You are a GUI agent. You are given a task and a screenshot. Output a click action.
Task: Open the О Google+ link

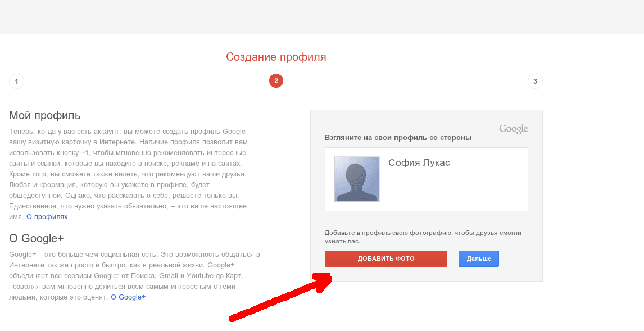click(x=128, y=297)
